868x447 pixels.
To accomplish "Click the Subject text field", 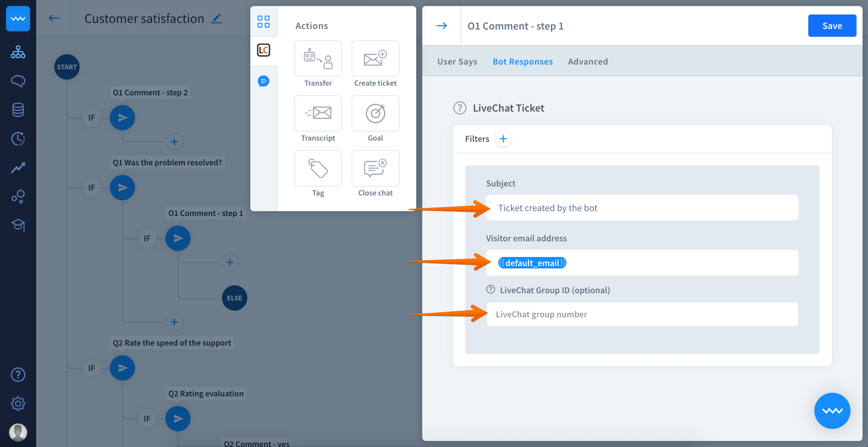I will click(x=641, y=208).
